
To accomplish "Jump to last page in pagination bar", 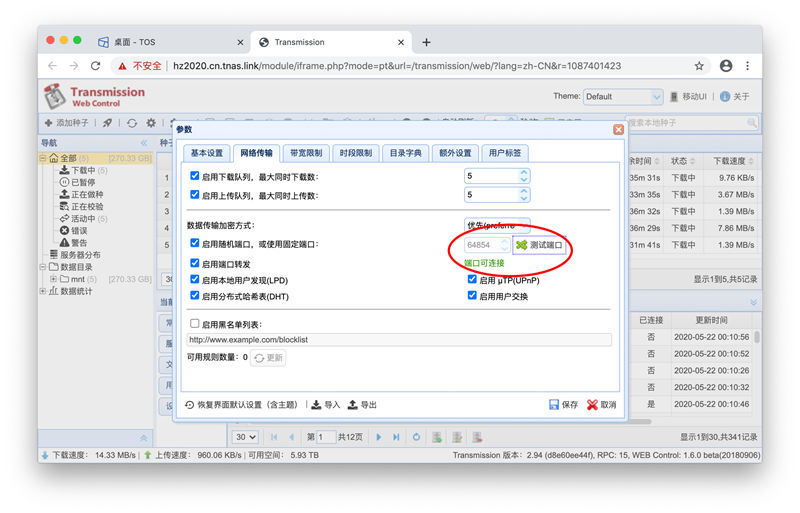I will [396, 437].
